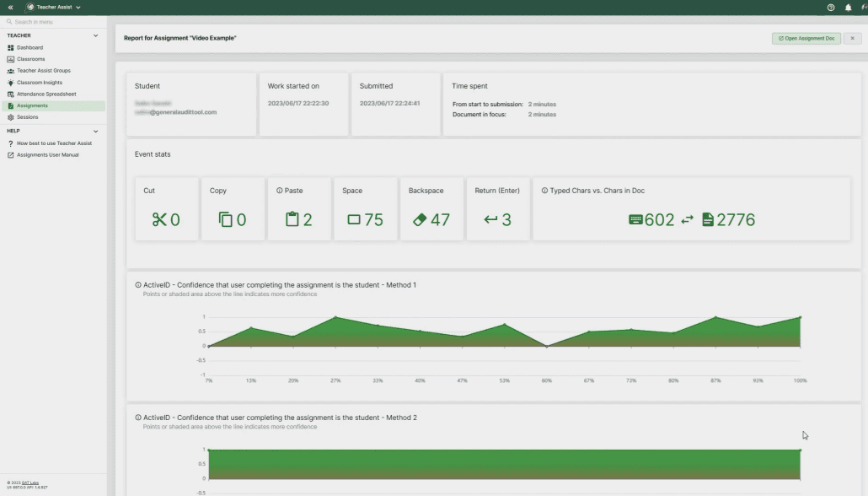Click the Backspace count 47
Screen dimensions: 868x496
pyautogui.click(x=440, y=220)
